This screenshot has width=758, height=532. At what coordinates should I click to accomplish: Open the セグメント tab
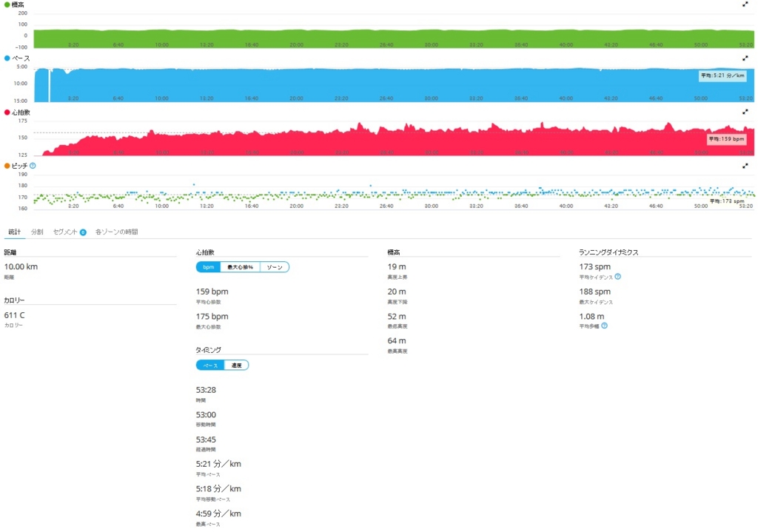(65, 232)
